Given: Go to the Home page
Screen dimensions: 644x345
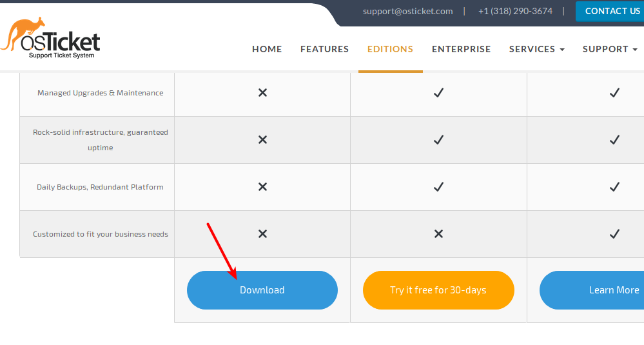Looking at the screenshot, I should [267, 49].
